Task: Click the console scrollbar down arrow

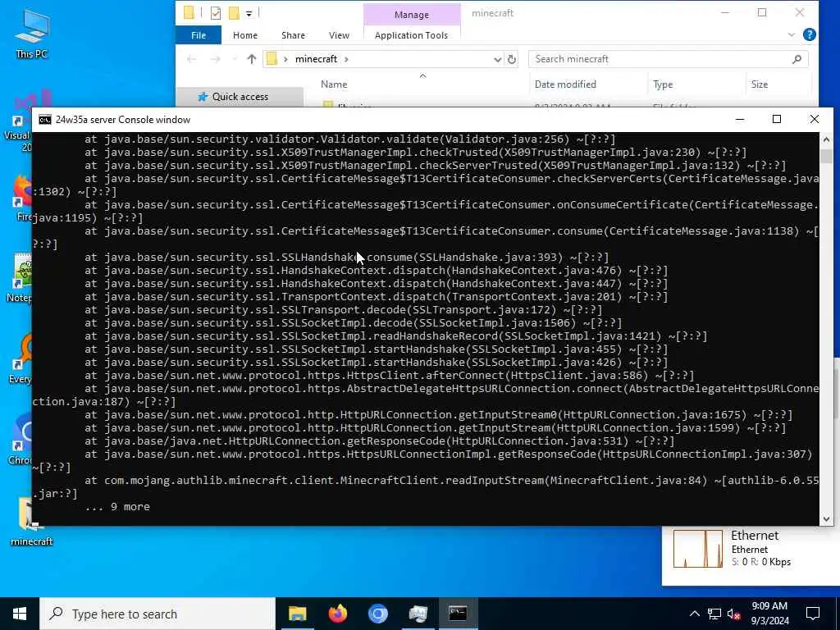Action: coord(826,518)
